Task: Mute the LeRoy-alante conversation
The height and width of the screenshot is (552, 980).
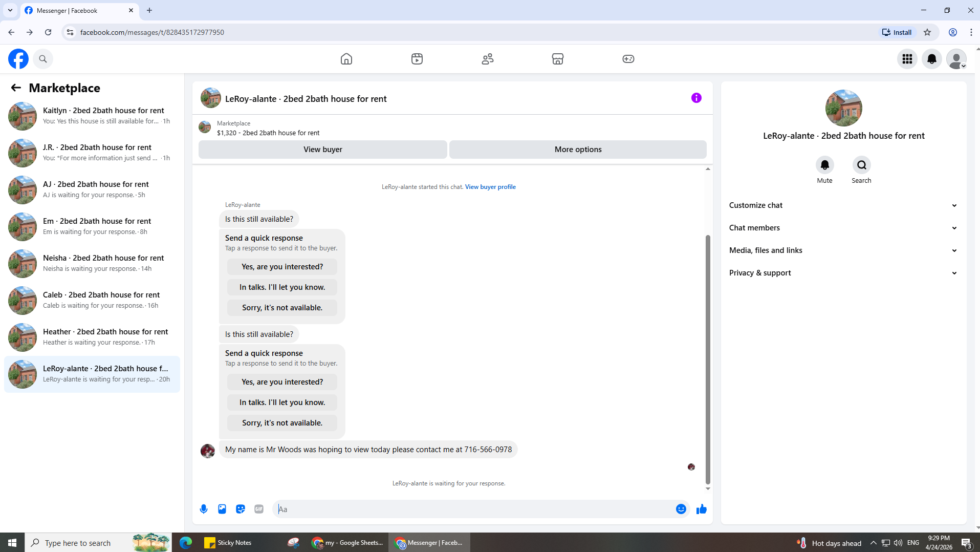Action: point(825,165)
